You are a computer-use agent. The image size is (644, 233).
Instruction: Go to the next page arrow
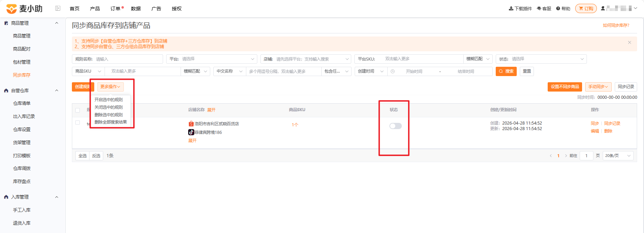[x=566, y=156]
